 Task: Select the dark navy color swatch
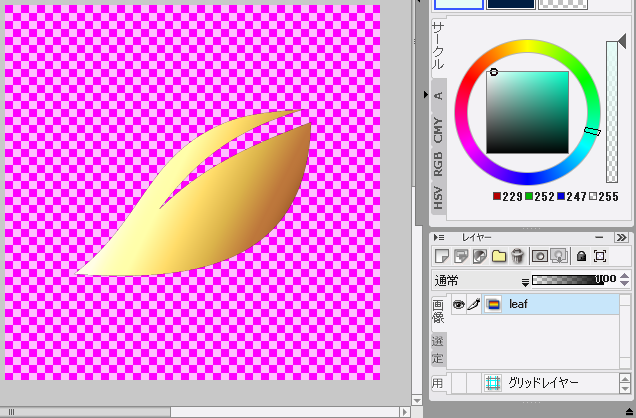point(510,4)
